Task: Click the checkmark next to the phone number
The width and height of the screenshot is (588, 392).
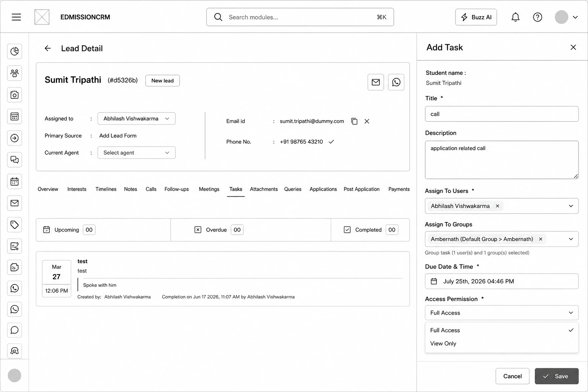Action: pyautogui.click(x=332, y=142)
